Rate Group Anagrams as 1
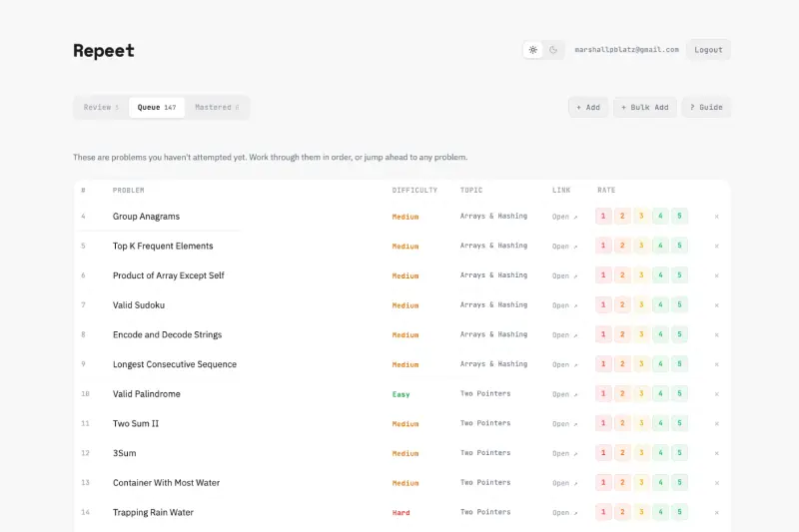Screen dimensions: 799x532 [603, 217]
